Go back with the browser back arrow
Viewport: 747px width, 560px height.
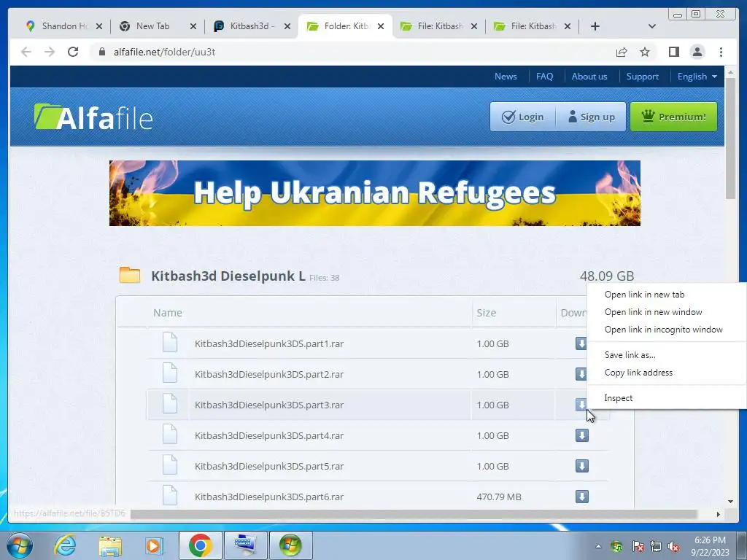26,52
